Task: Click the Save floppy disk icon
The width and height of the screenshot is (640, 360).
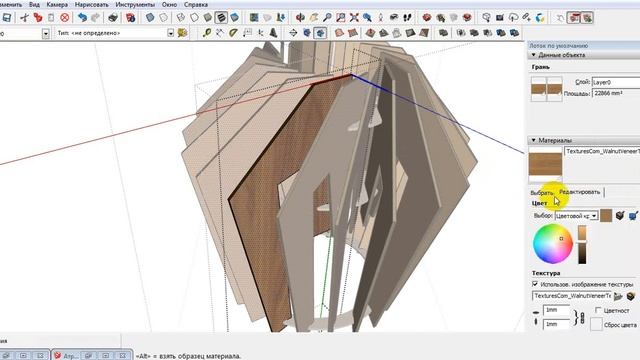Action: (7, 18)
